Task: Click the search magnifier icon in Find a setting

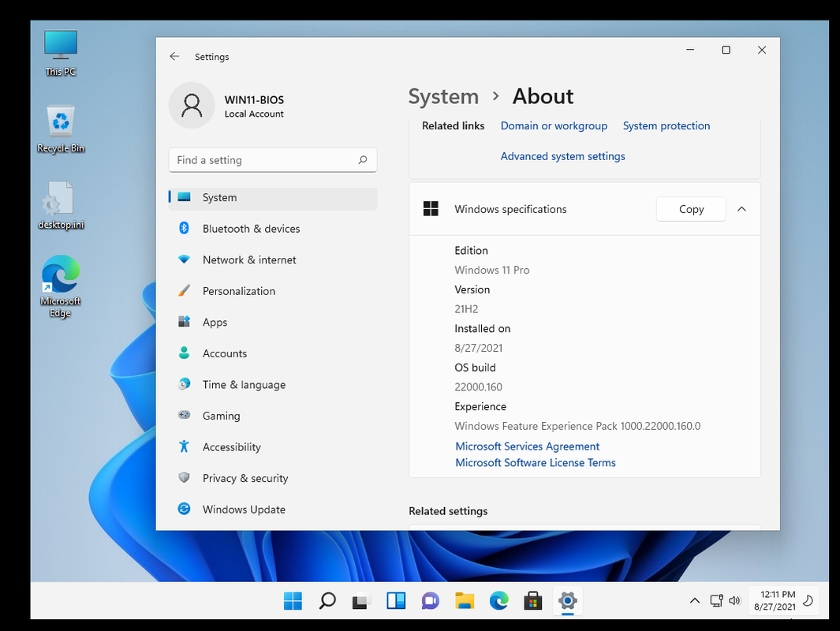Action: (363, 159)
